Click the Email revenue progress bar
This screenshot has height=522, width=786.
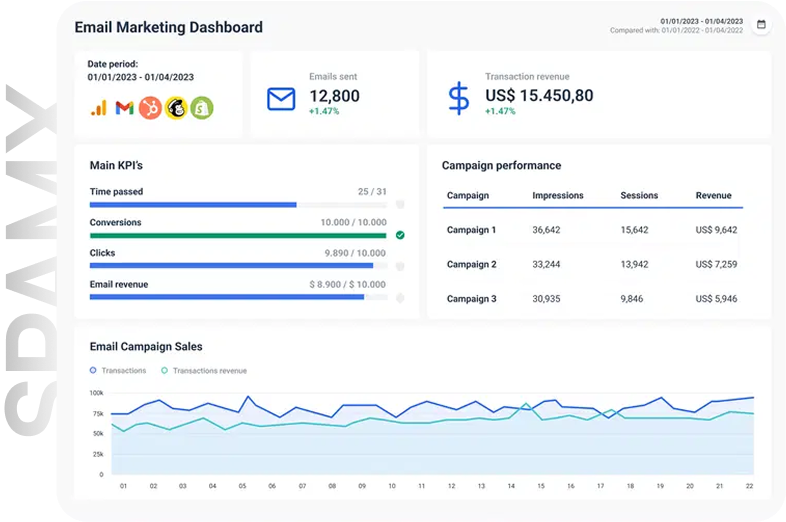(x=238, y=297)
